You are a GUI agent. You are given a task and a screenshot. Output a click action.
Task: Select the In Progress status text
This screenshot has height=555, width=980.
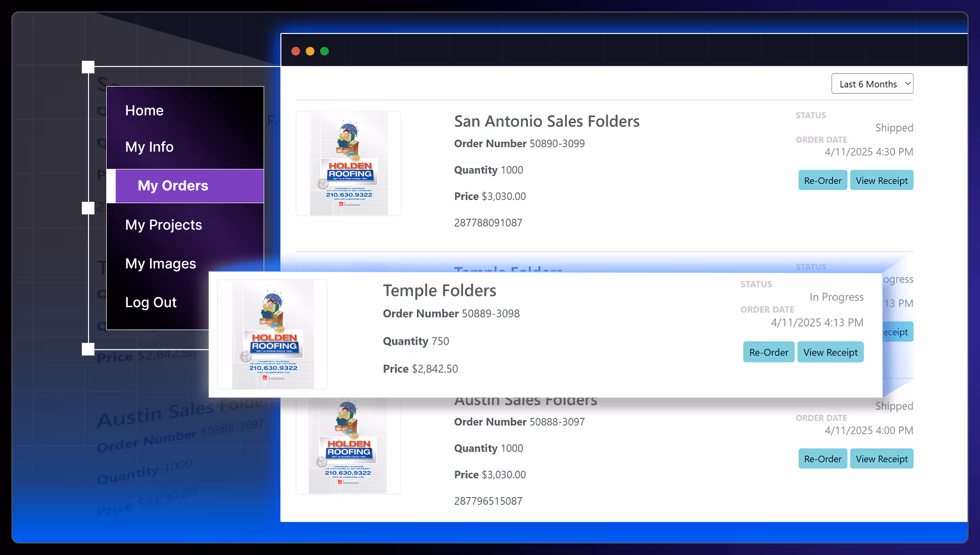click(x=836, y=297)
